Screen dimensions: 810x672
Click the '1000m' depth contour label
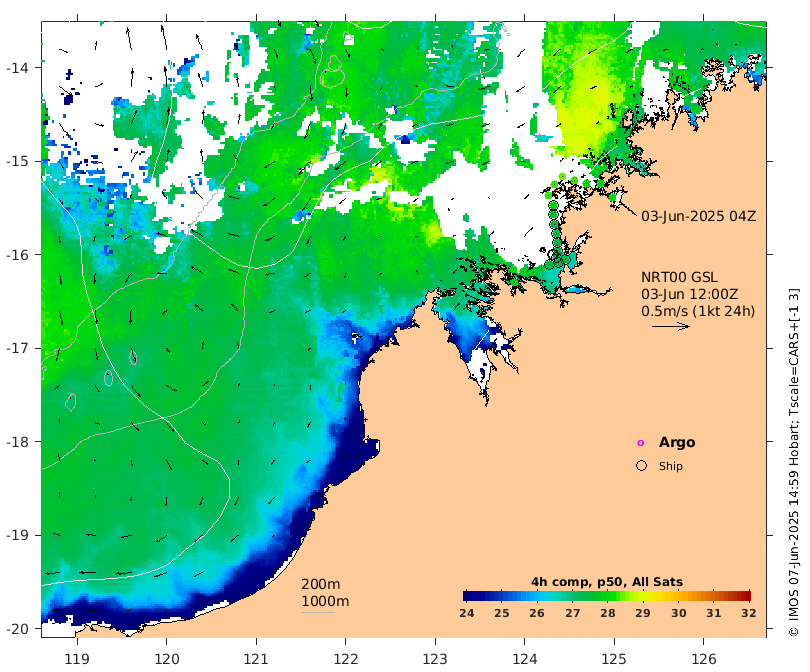point(325,601)
